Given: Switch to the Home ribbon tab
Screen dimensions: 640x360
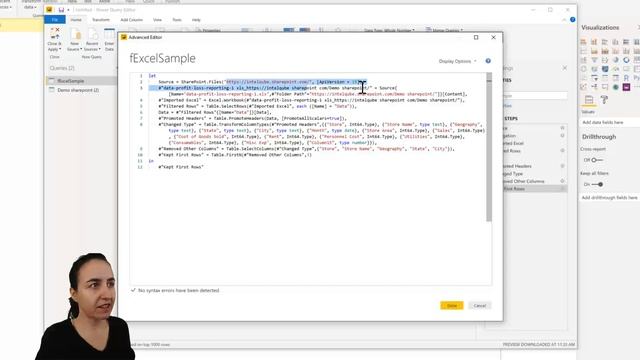Looking at the screenshot, I should click(76, 20).
